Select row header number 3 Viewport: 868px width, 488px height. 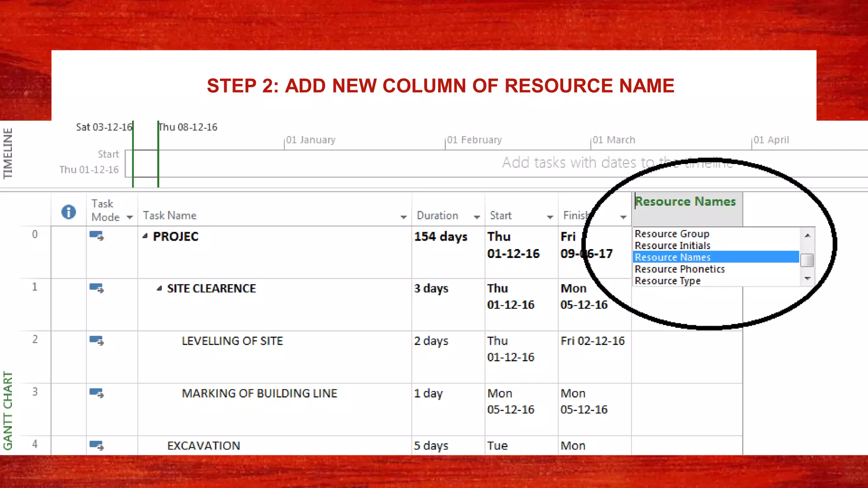coord(35,392)
